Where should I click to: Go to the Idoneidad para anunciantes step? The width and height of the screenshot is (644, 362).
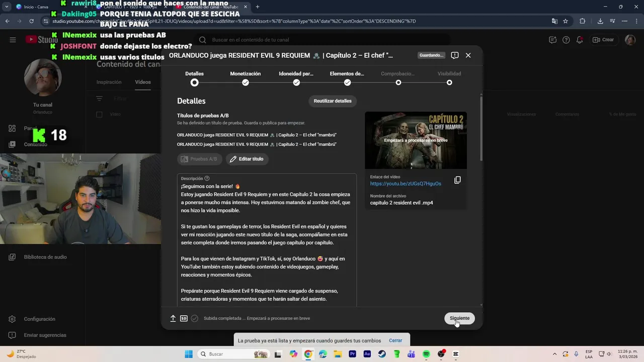click(x=296, y=78)
